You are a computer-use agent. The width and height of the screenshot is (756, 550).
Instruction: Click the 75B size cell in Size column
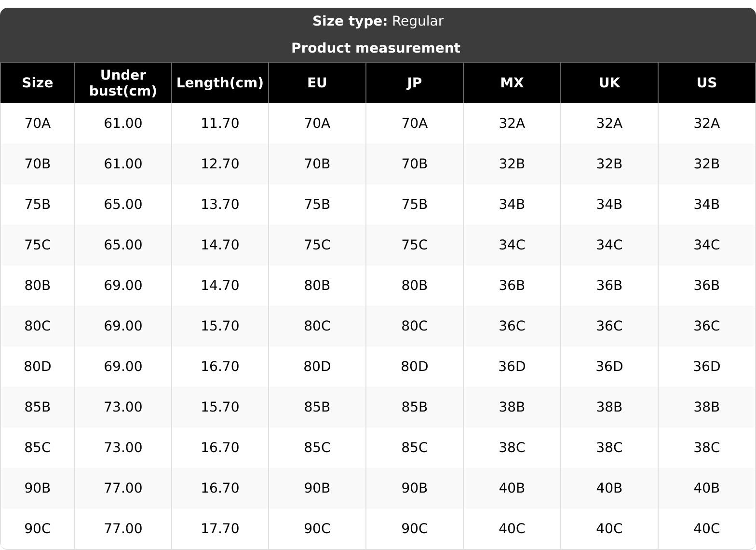point(38,205)
